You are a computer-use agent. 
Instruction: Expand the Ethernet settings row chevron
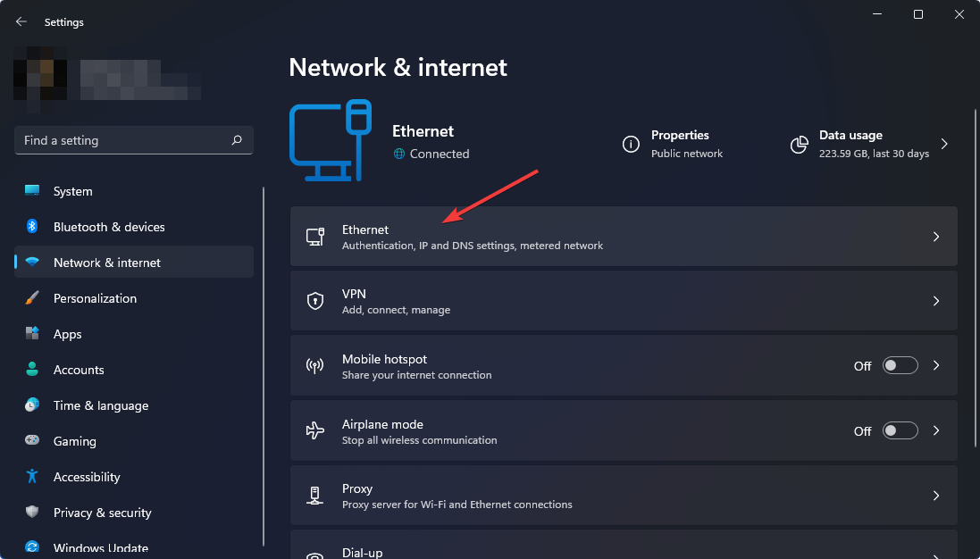[935, 236]
